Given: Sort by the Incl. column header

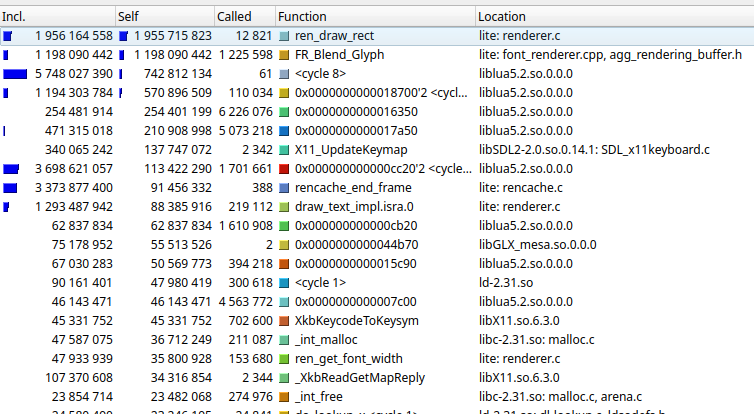Looking at the screenshot, I should (58, 16).
